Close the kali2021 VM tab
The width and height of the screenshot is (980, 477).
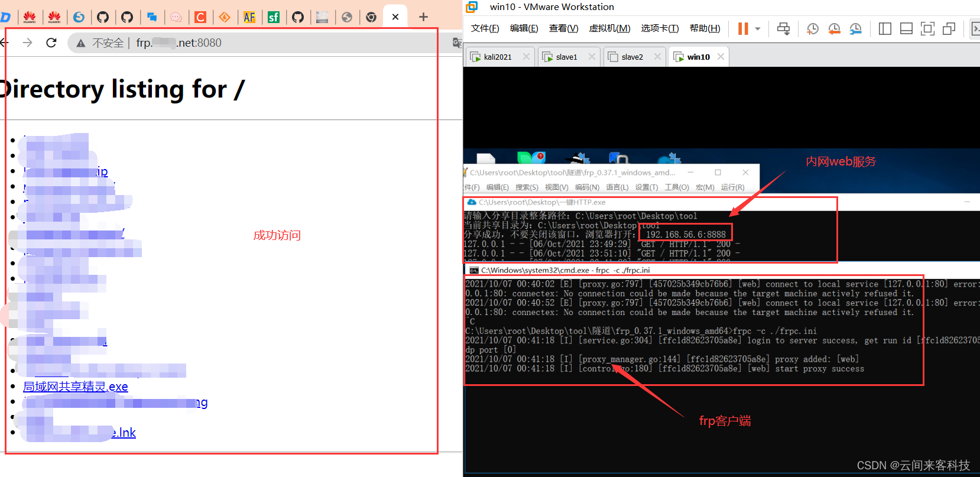click(526, 57)
